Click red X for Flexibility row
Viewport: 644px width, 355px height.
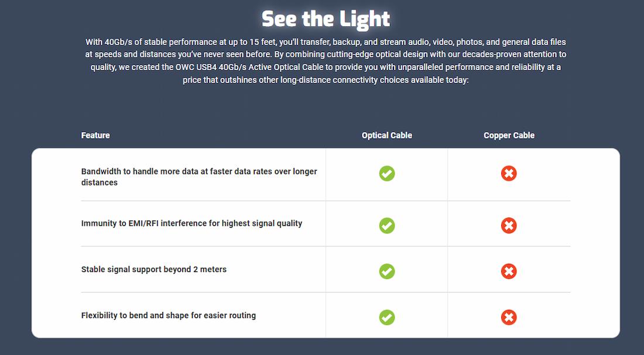point(509,318)
